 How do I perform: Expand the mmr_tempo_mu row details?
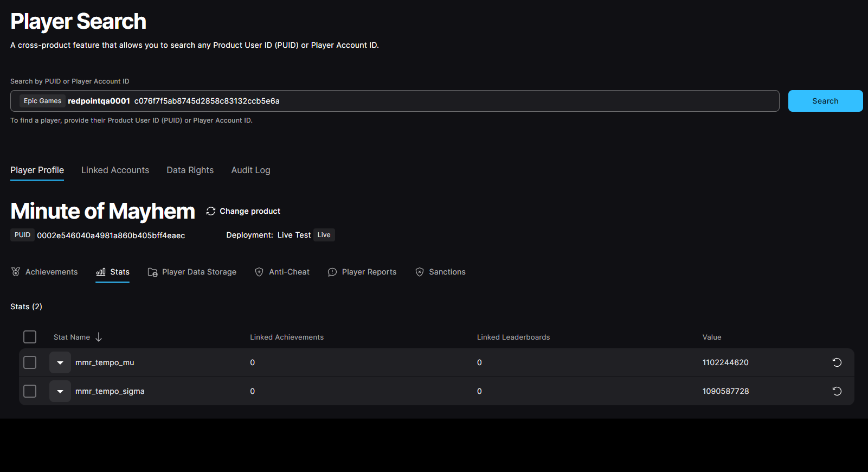coord(60,362)
